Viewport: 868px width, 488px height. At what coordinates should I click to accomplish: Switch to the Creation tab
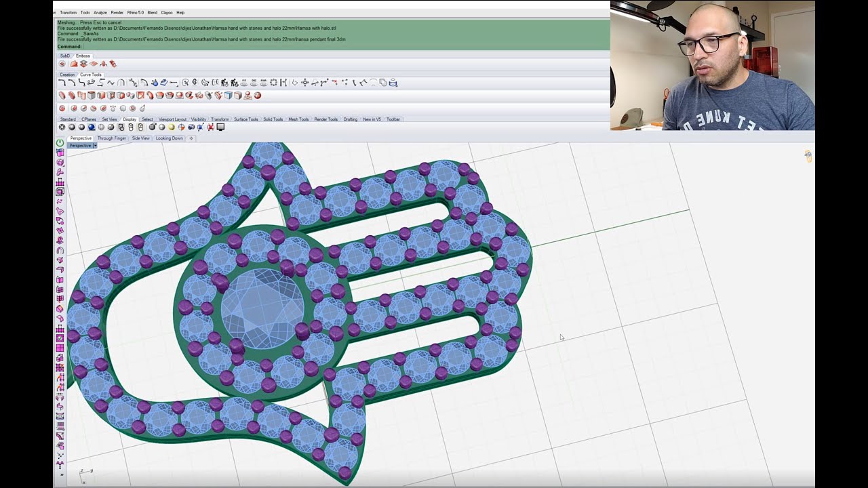click(67, 75)
